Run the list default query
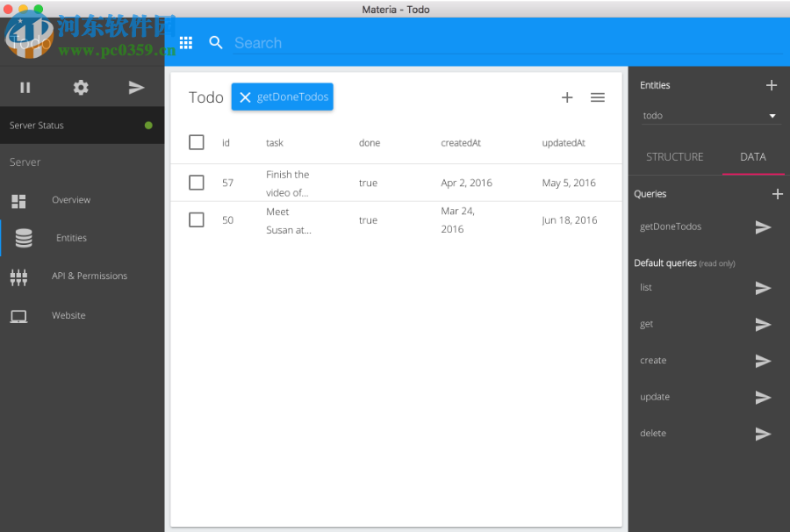This screenshot has width=790, height=532. 764,288
